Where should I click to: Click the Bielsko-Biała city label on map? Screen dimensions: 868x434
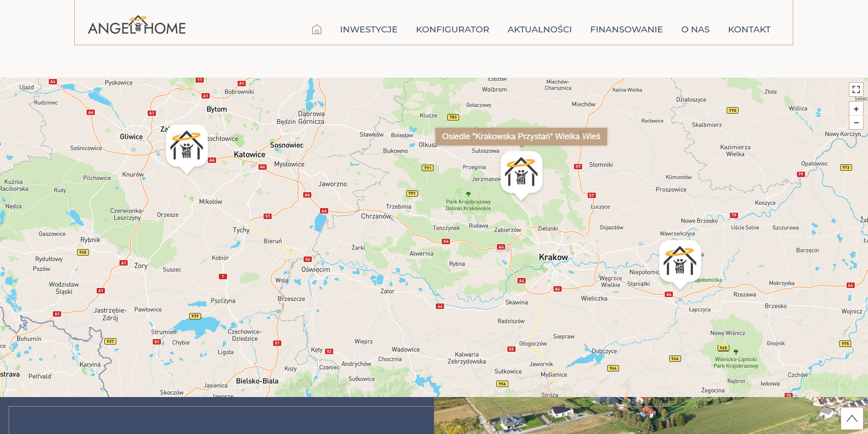257,381
